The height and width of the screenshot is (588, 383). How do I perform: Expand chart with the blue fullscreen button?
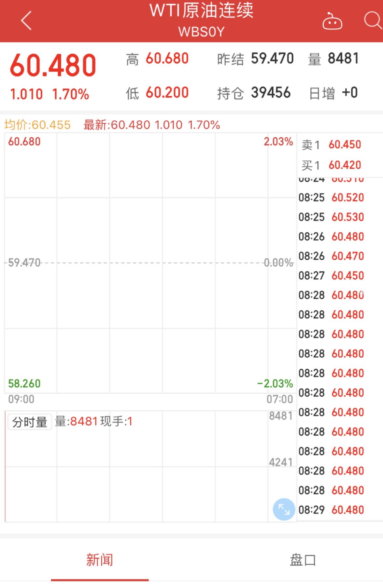click(x=284, y=509)
